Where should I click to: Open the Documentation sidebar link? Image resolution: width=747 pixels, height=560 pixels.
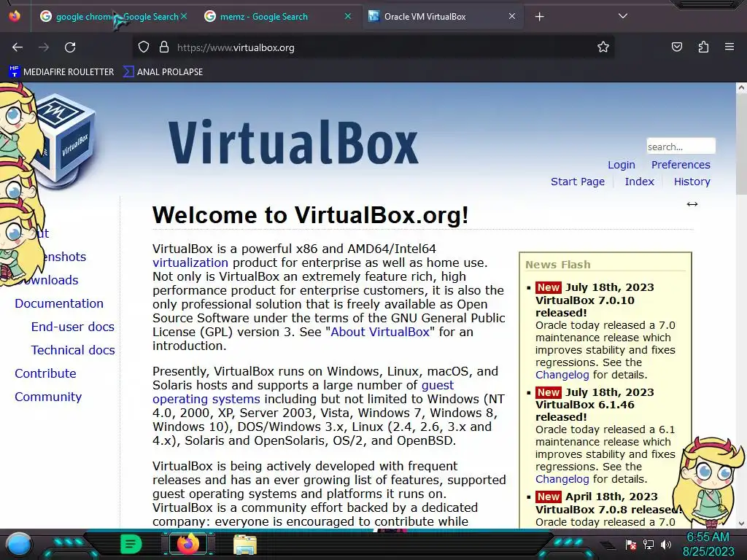tap(59, 303)
